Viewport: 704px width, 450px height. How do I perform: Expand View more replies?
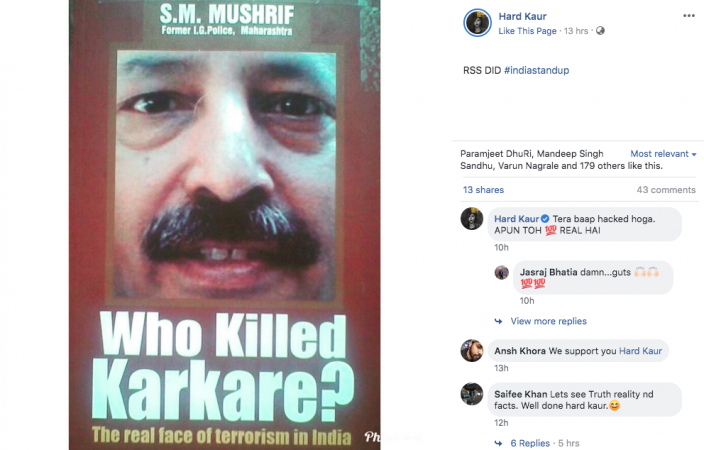pos(548,321)
